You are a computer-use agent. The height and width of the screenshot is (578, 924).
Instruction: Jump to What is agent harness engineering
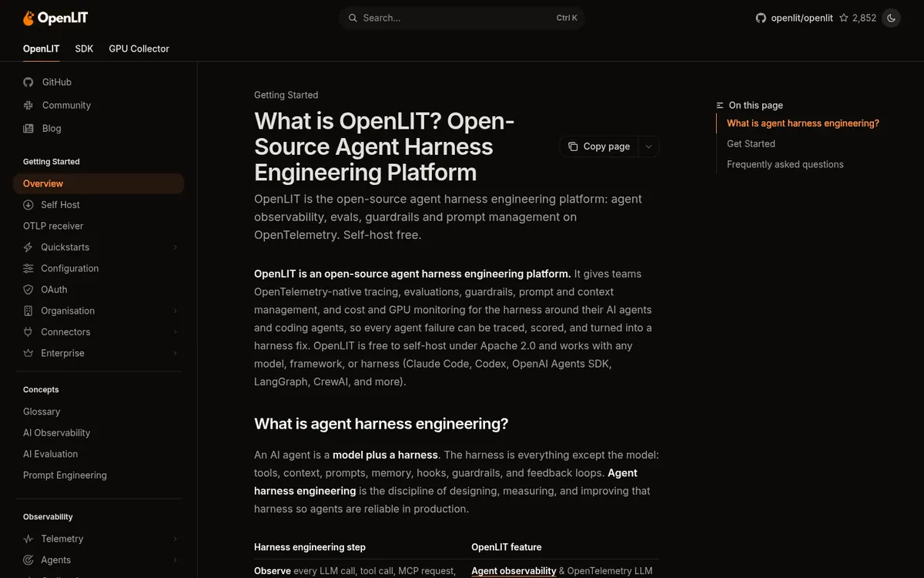tap(803, 123)
